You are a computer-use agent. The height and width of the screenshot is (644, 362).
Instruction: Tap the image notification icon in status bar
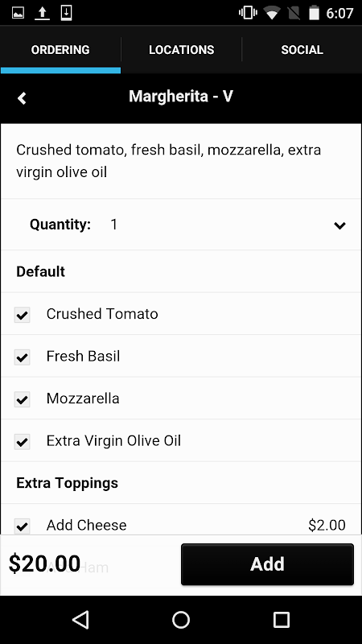[18, 13]
